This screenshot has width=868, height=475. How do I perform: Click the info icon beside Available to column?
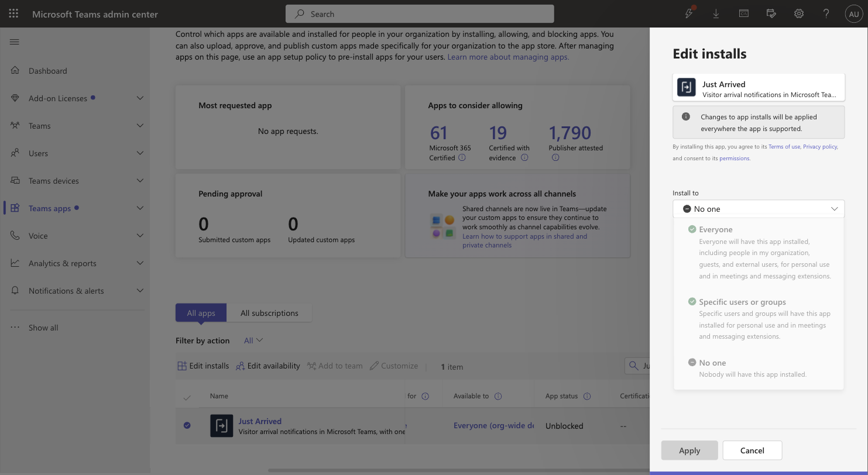pyautogui.click(x=498, y=396)
